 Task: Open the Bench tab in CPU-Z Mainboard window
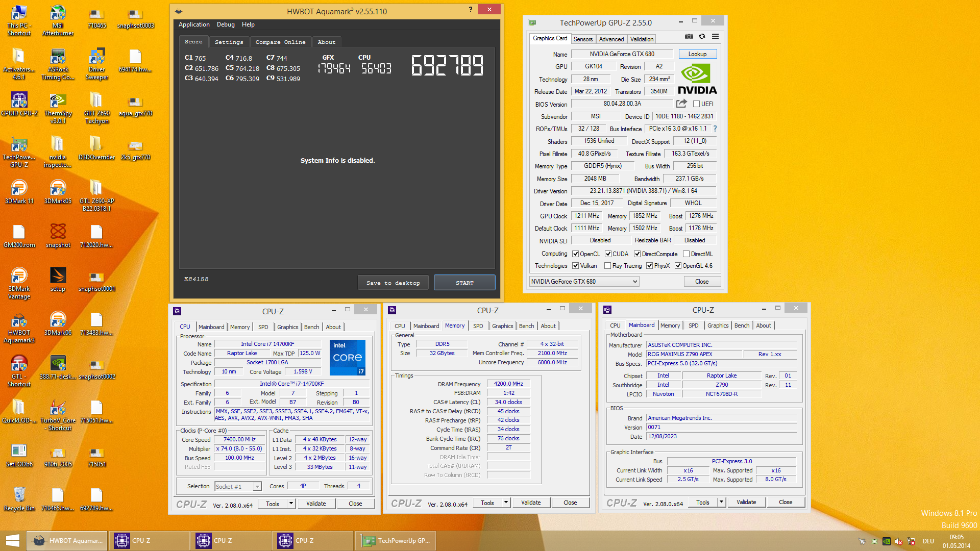click(x=742, y=325)
